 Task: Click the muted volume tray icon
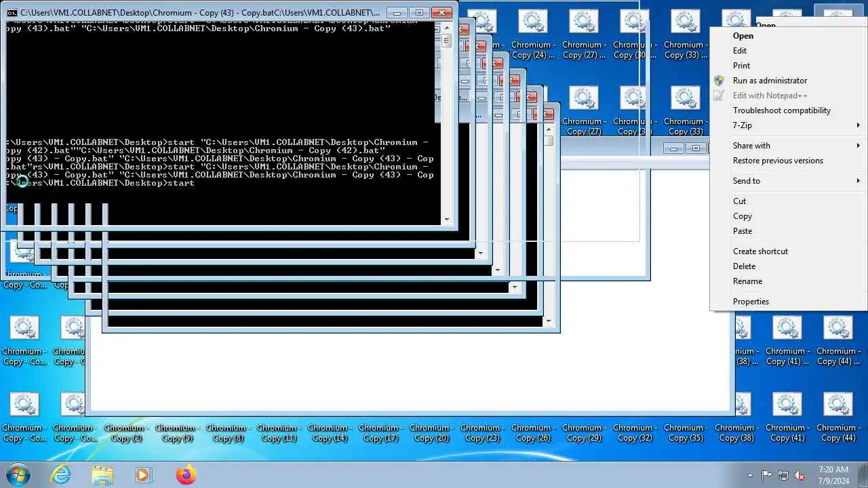(x=800, y=475)
